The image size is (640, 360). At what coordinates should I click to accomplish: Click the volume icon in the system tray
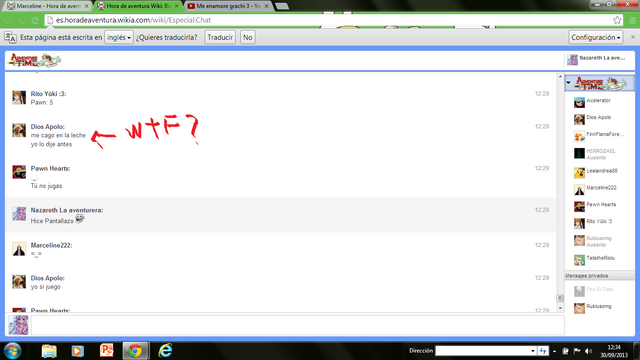pyautogui.click(x=589, y=351)
